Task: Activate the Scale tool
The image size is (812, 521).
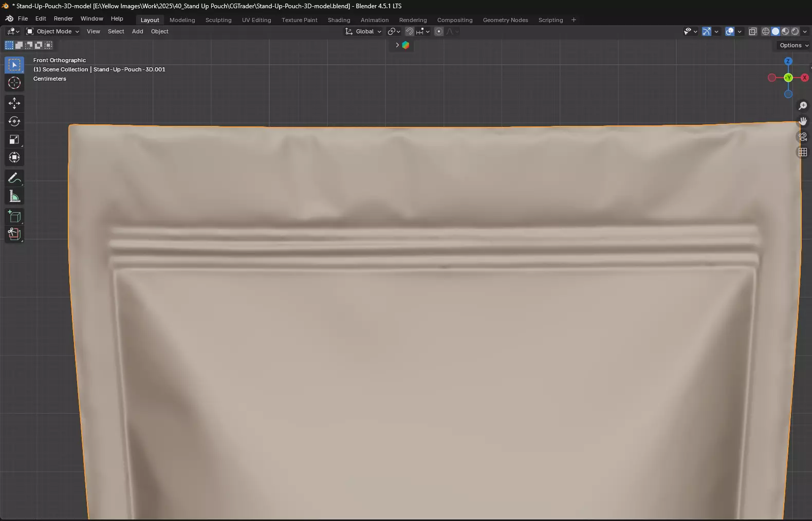Action: 14,139
